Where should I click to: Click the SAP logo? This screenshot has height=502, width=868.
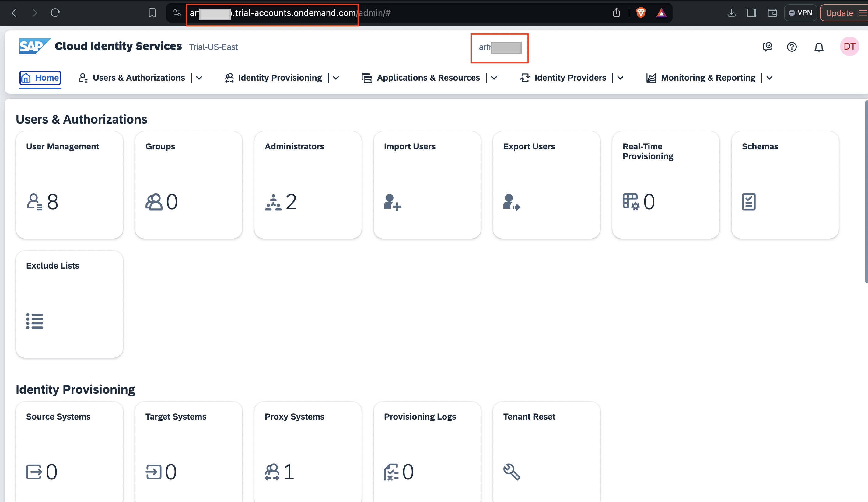34,46
